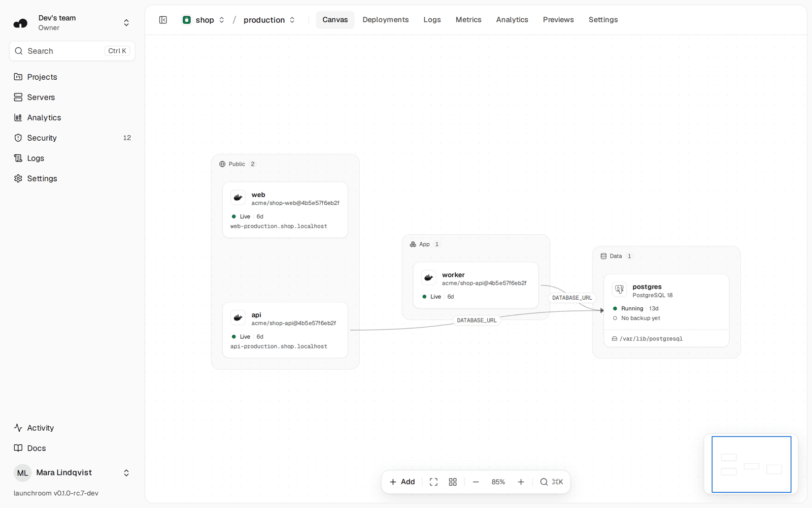Viewport: 812px width, 508px height.
Task: Go to the Previews tab
Action: [x=558, y=20]
